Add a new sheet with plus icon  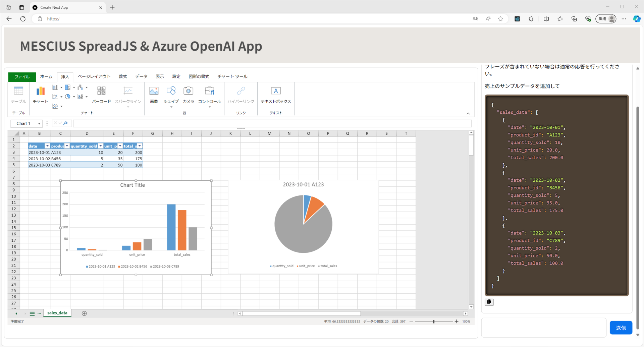tap(84, 313)
